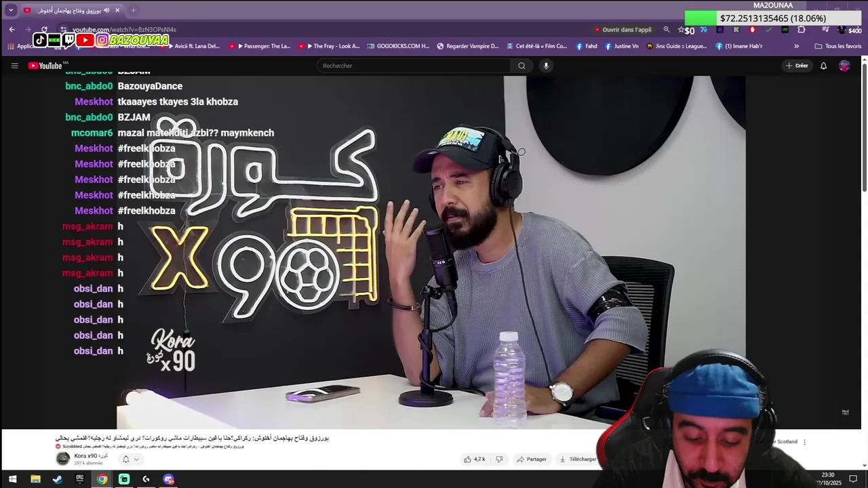
Task: Dislike the video with thumbs down
Action: click(500, 459)
